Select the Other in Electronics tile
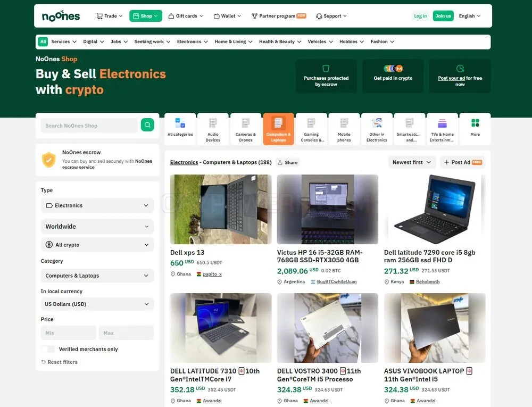Image resolution: width=532 pixels, height=407 pixels. click(377, 129)
